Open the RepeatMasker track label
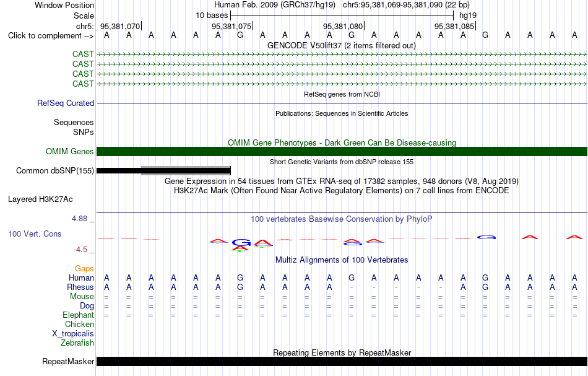 pos(68,361)
